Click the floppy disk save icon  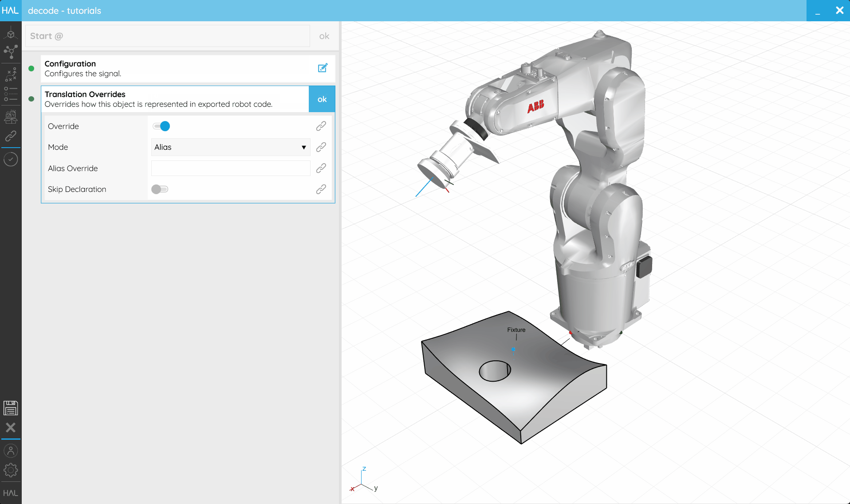click(x=11, y=408)
